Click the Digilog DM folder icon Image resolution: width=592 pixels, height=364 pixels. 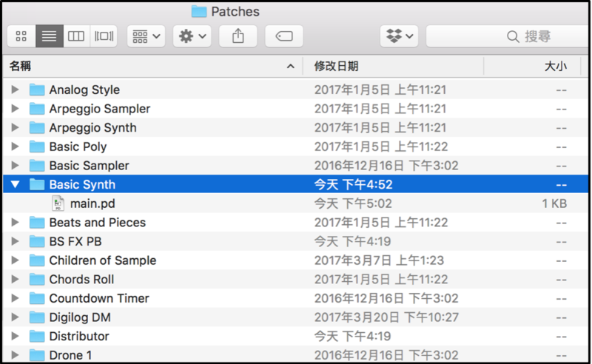click(37, 317)
